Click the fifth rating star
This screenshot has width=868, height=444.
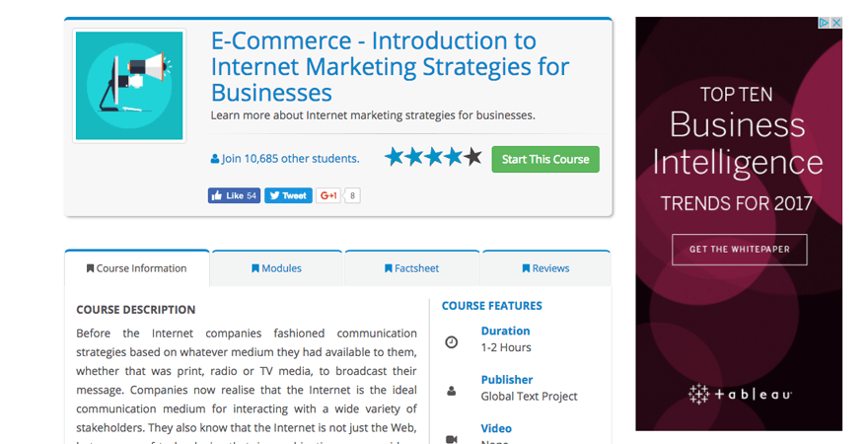coord(473,157)
